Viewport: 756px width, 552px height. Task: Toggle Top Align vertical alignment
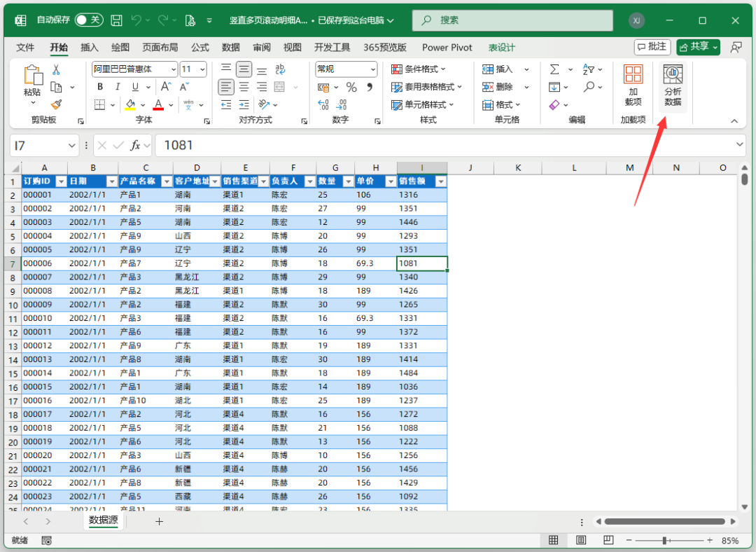pyautogui.click(x=226, y=69)
